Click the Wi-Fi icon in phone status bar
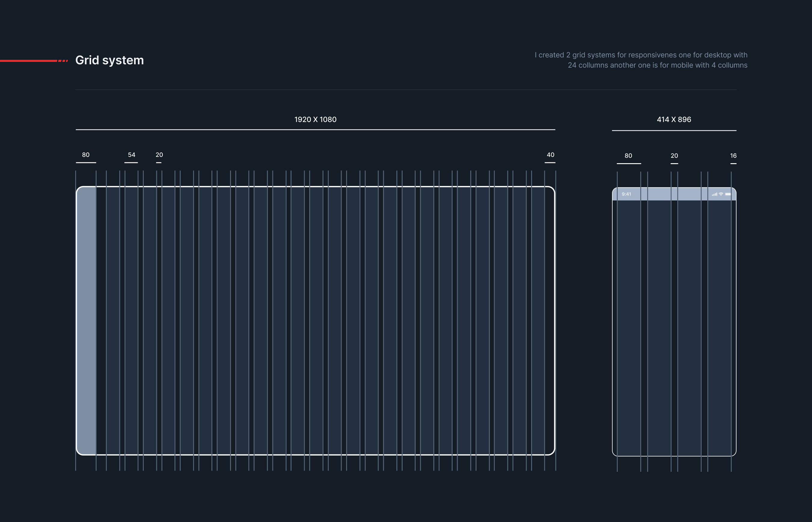The width and height of the screenshot is (812, 522). 721,194
